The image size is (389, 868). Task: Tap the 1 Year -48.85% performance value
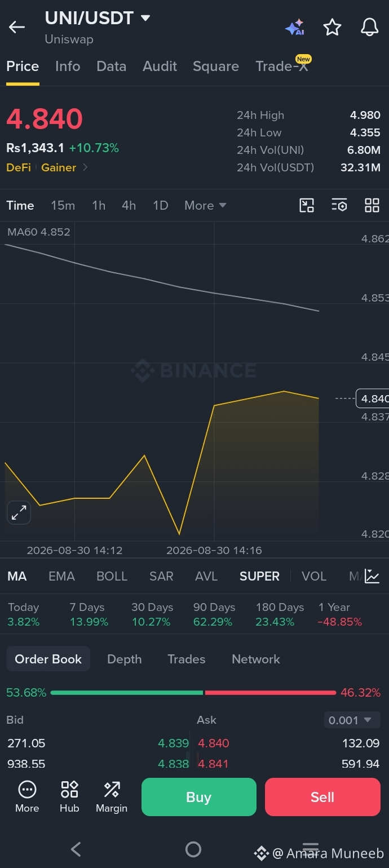tap(340, 622)
